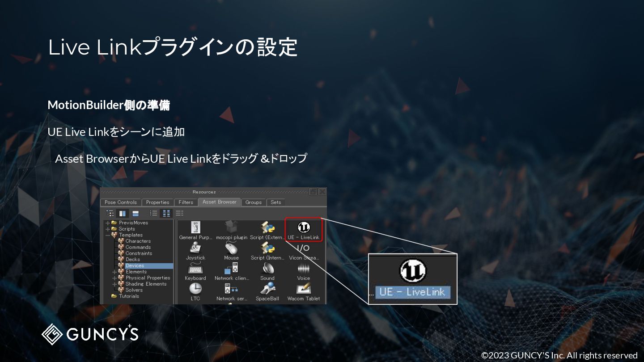Select the UE - LiveLink device icon
Image resolution: width=644 pixels, height=362 pixels.
304,227
